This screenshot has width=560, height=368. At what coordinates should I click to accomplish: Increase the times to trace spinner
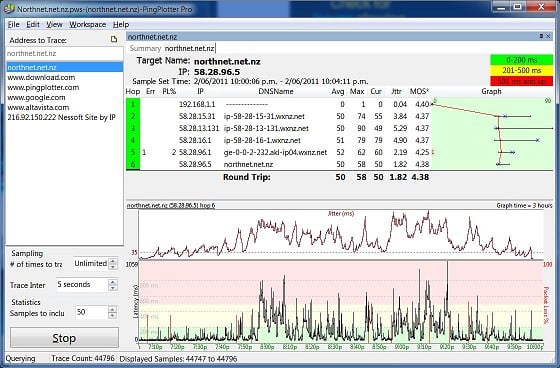pos(113,261)
